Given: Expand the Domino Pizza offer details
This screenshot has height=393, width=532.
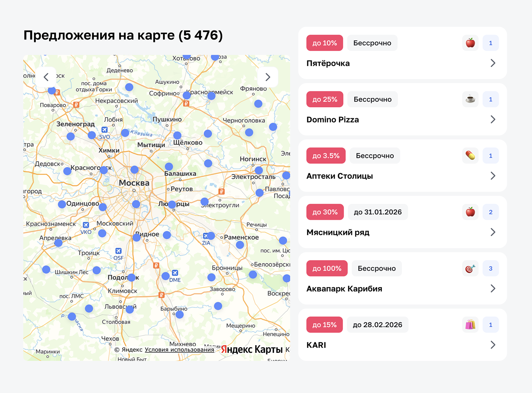Looking at the screenshot, I should pyautogui.click(x=493, y=119).
